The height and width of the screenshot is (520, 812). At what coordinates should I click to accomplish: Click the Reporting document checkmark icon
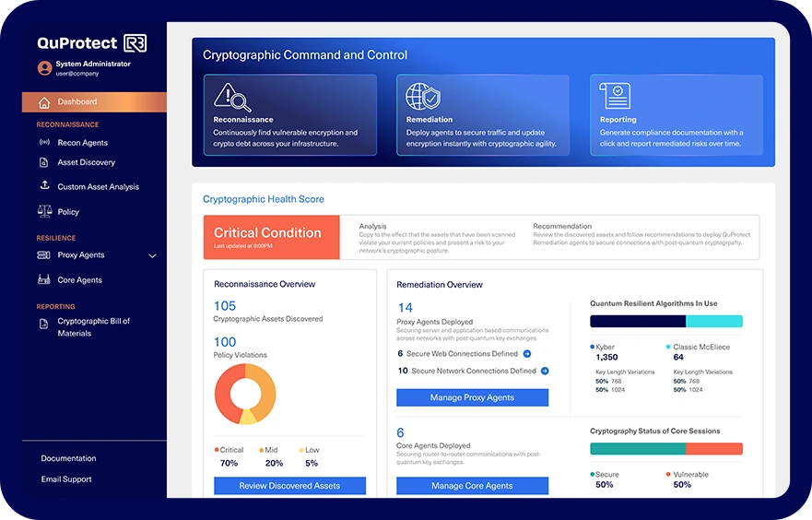[615, 96]
